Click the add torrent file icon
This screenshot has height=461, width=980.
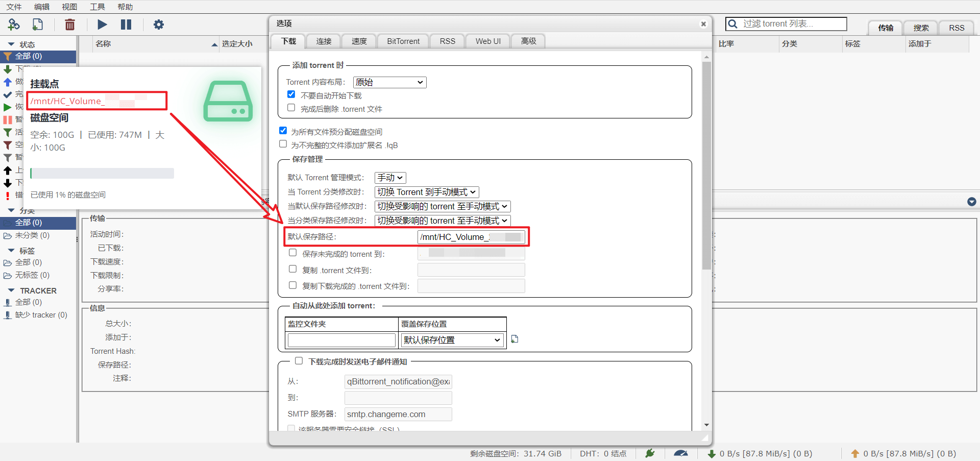38,24
